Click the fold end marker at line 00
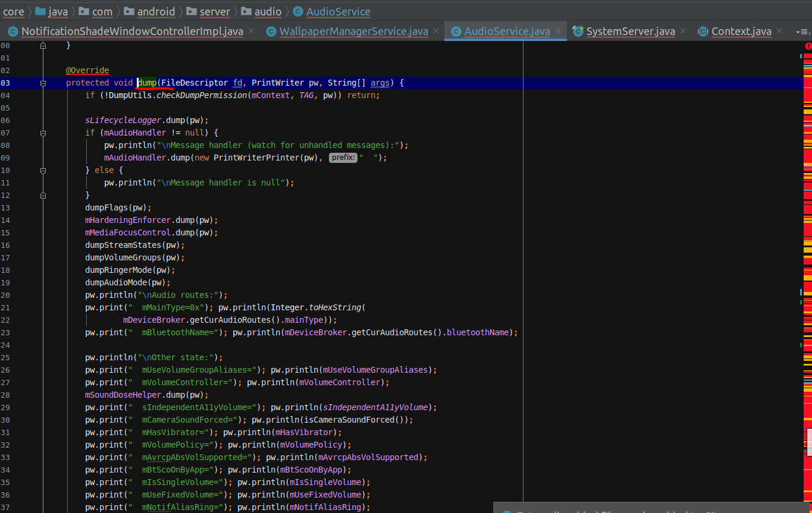This screenshot has height=513, width=812. (x=43, y=45)
